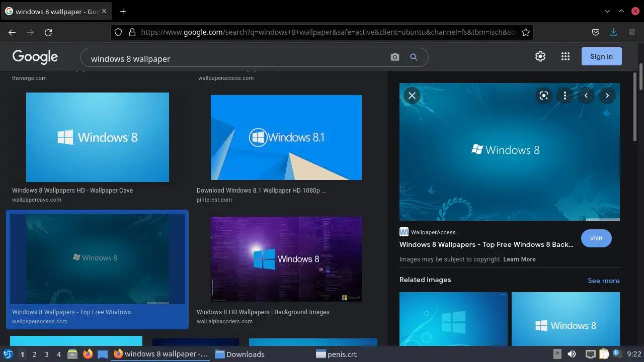Click the 9:22 clock
The width and height of the screenshot is (644, 362).
click(634, 354)
